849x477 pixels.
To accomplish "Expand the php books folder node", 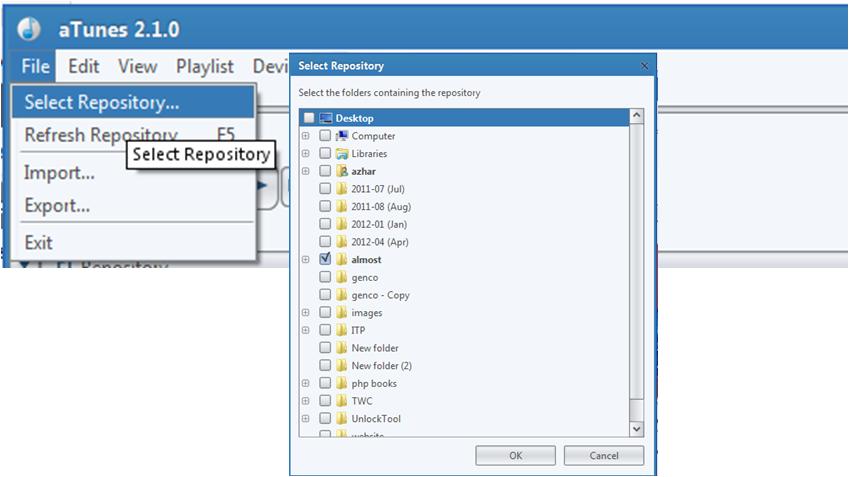I will coord(305,383).
